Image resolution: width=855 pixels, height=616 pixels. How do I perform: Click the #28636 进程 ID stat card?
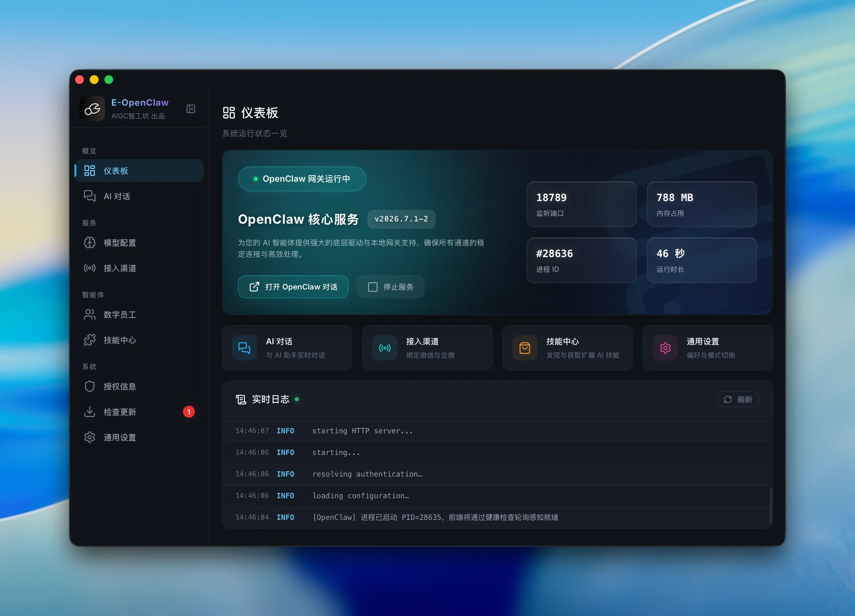point(581,260)
